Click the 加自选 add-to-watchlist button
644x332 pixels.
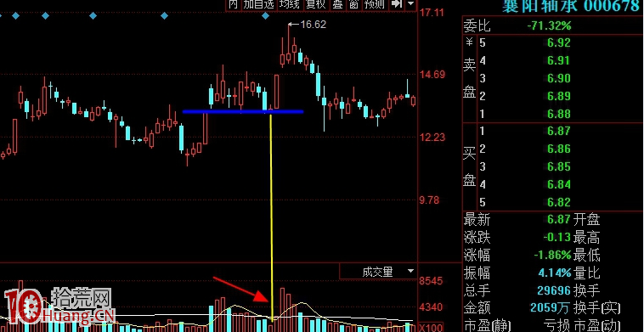(258, 4)
